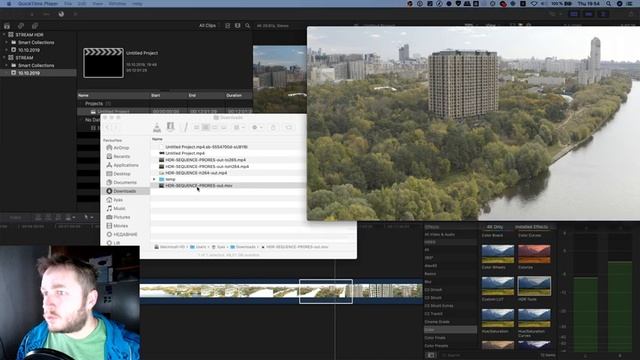Open the background tasks indicator
The width and height of the screenshot is (640, 360).
(61, 14)
